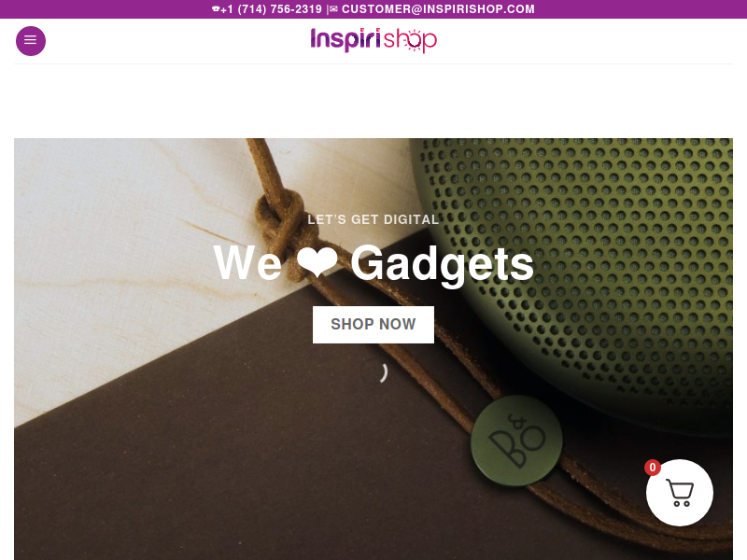Click the loading spinner below Shop Now
This screenshot has height=560, width=747.
tap(384, 372)
